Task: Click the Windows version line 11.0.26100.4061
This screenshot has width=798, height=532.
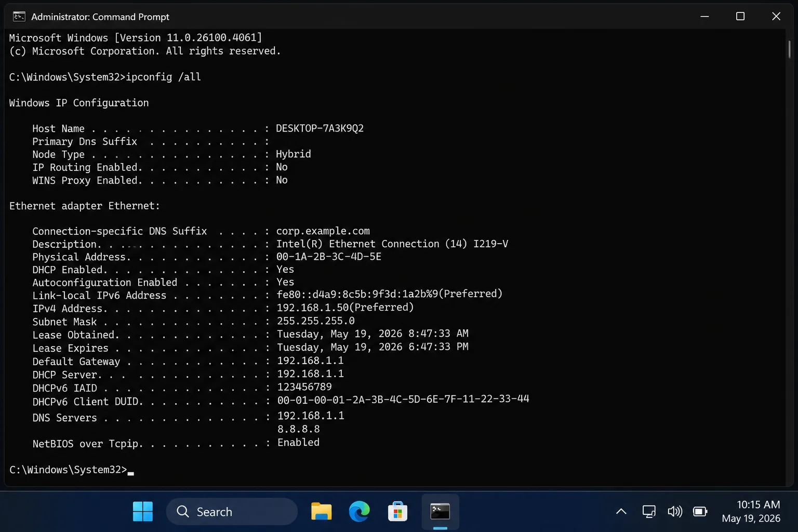Action: coord(136,38)
